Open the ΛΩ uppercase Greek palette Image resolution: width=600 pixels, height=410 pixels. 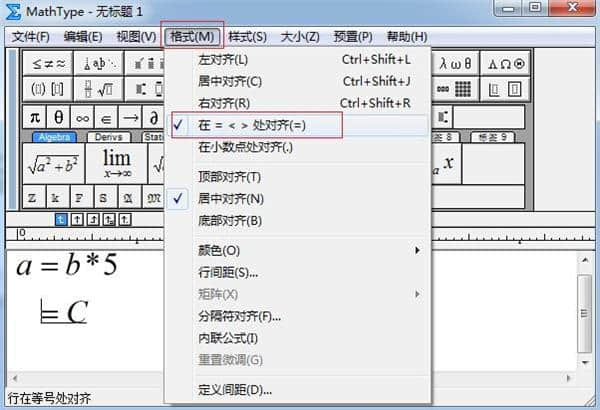coord(505,64)
